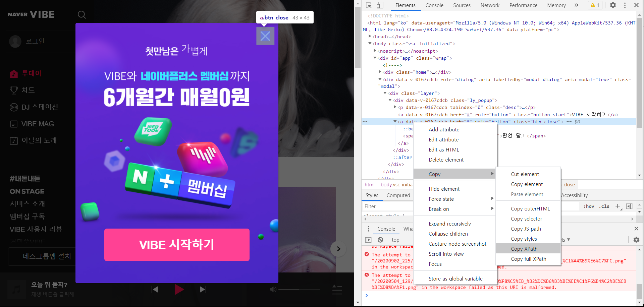The image size is (644, 307).
Task: Switch to the DevTools Console tab
Action: click(434, 5)
